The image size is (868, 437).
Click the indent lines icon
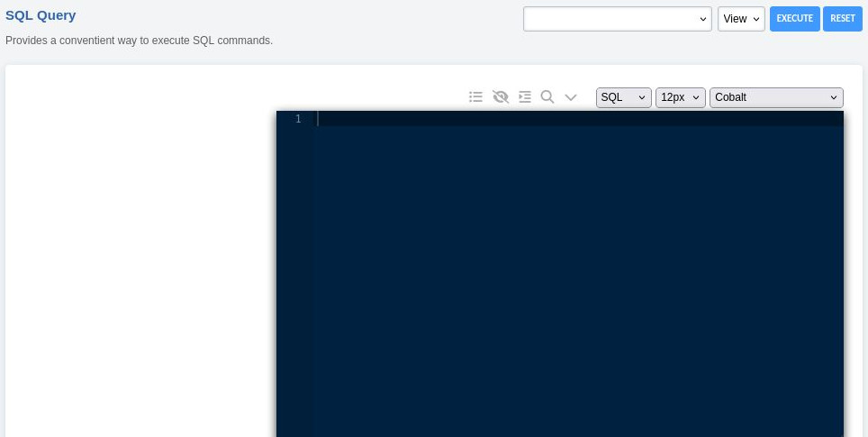point(525,97)
